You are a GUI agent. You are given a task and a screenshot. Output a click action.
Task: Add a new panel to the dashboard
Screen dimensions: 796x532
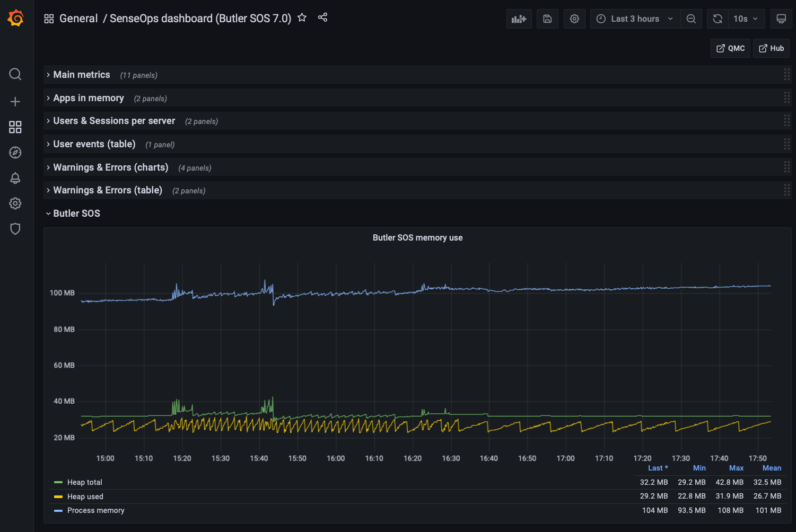(x=519, y=19)
